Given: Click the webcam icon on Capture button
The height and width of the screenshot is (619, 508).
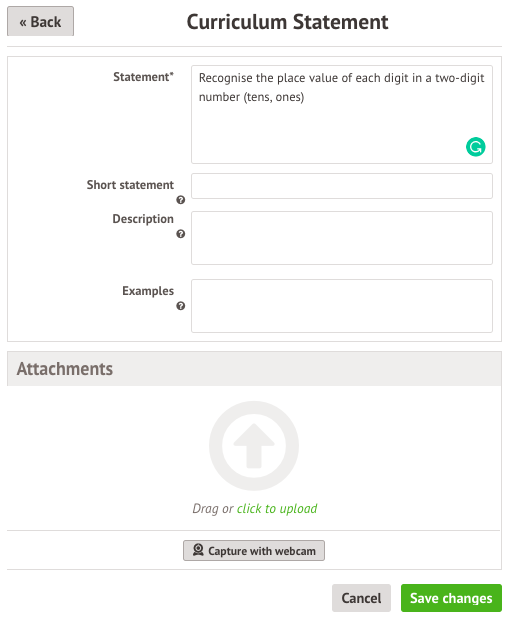Looking at the screenshot, I should tap(198, 550).
